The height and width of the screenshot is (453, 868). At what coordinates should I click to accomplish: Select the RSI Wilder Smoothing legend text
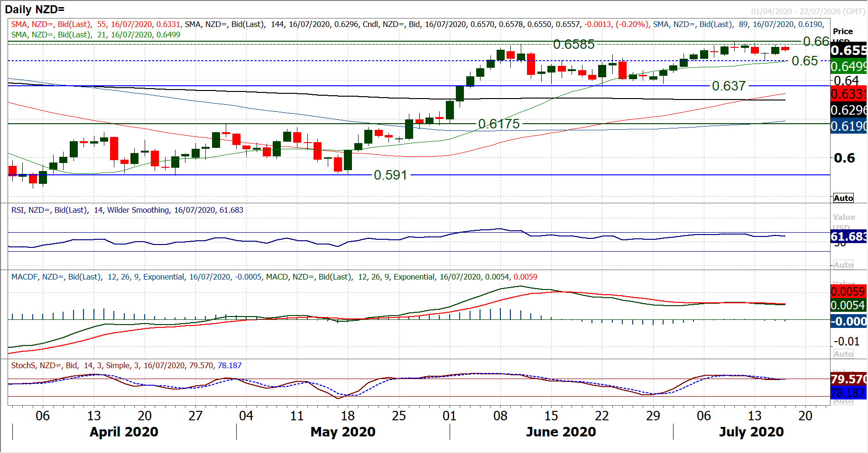pos(127,210)
